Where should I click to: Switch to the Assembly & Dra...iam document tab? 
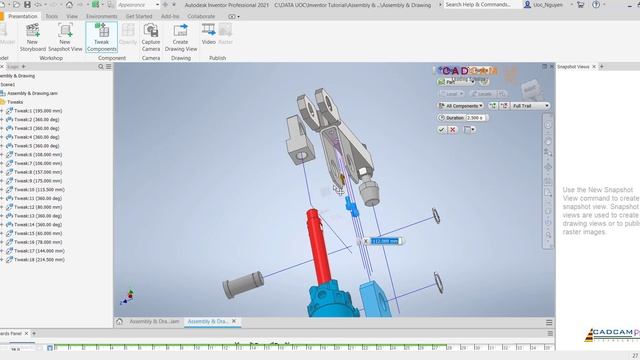coord(154,322)
